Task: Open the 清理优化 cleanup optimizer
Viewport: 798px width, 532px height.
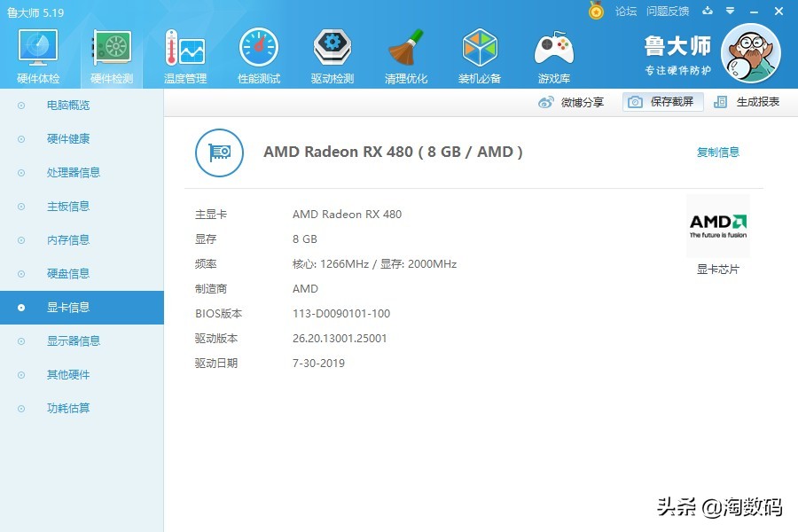Action: pyautogui.click(x=405, y=53)
